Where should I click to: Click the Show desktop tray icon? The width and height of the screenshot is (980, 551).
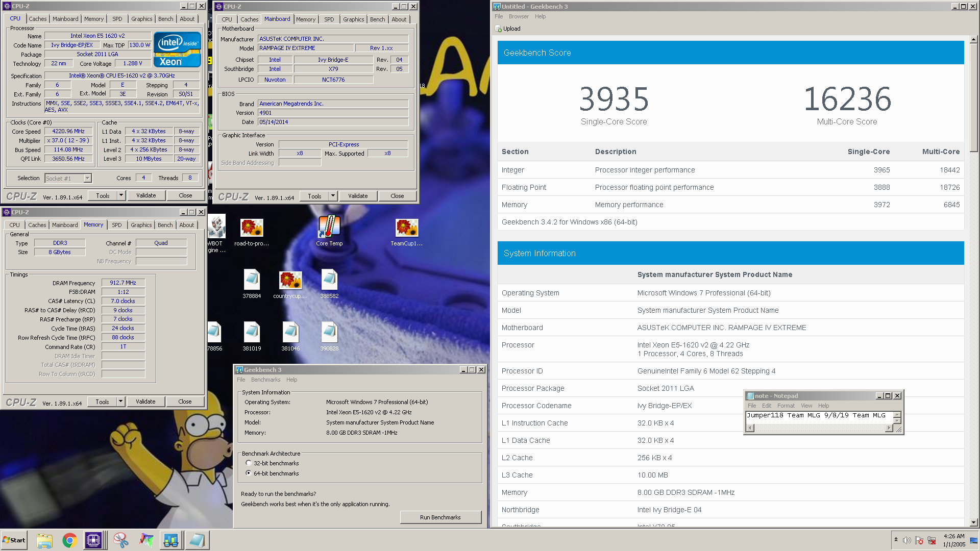pyautogui.click(x=974, y=540)
